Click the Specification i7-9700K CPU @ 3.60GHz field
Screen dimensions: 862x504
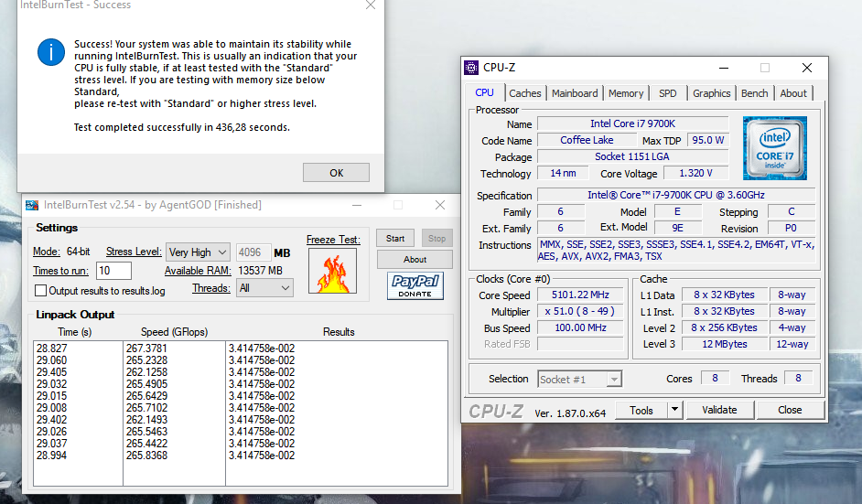(676, 195)
